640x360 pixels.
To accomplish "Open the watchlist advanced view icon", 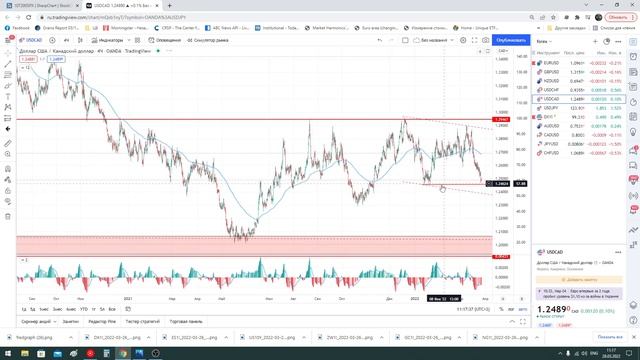I will pyautogui.click(x=607, y=42).
